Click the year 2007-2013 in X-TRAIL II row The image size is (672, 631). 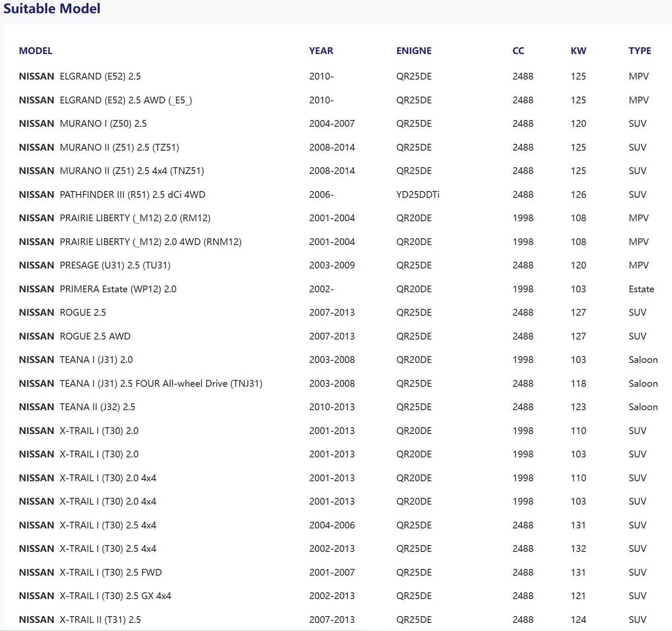[332, 620]
